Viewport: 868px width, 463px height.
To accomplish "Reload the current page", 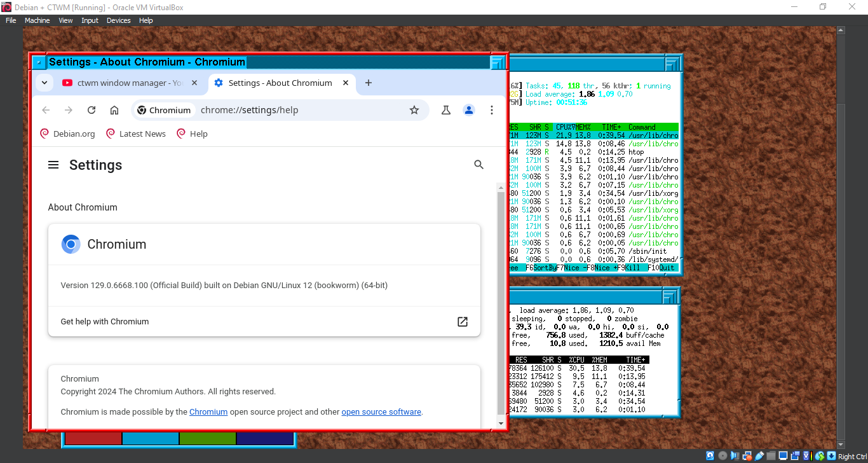I will pos(91,110).
